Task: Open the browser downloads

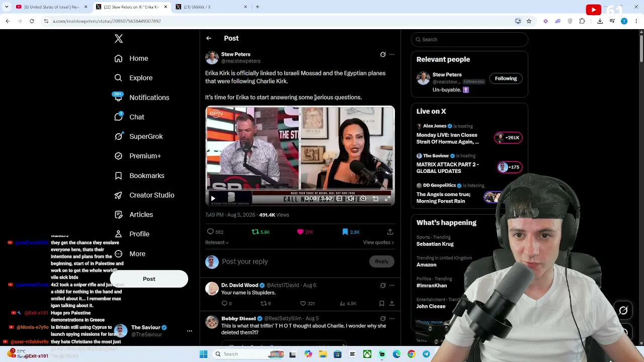Action: pos(600,21)
